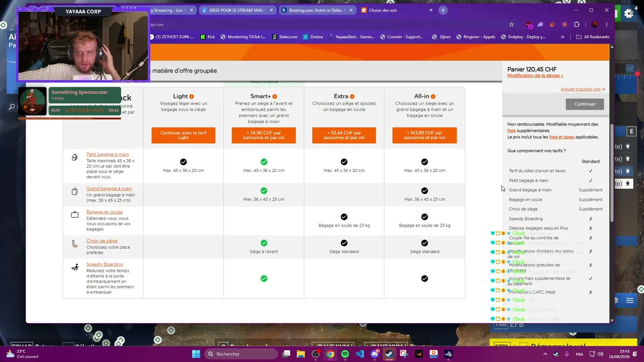Image resolution: width=644 pixels, height=362 pixels.
Task: Open Djinni bookmark
Action: (x=441, y=37)
